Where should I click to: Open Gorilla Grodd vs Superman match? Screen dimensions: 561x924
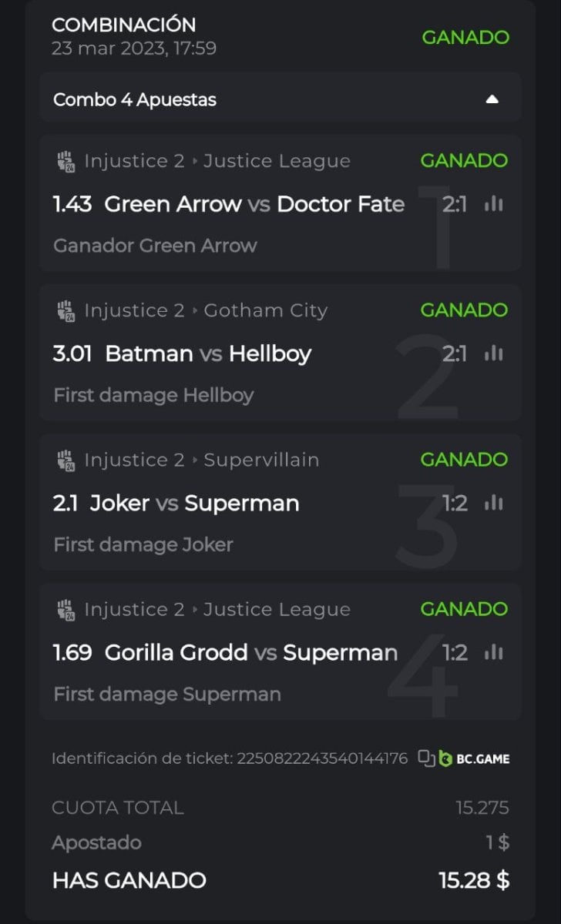point(250,653)
